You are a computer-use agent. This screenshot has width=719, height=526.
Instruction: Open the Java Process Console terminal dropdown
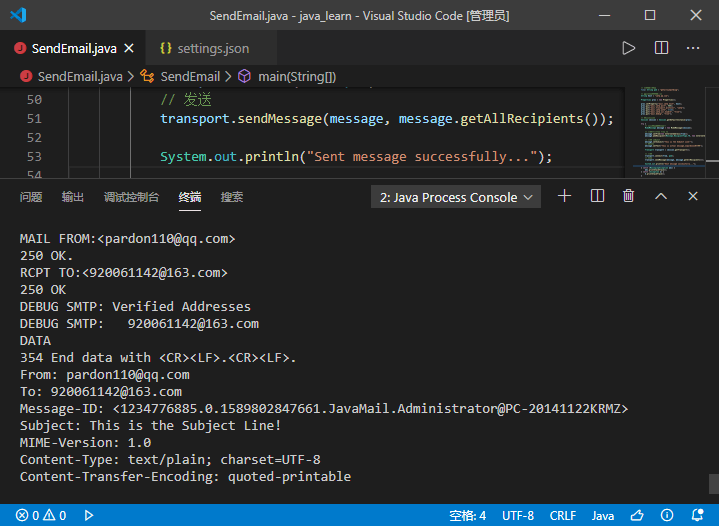(456, 197)
